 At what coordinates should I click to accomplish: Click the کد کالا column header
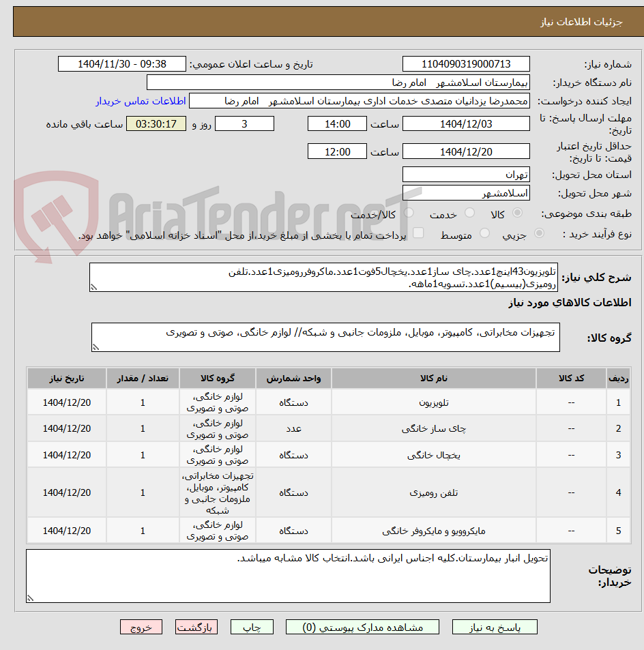[x=571, y=378]
